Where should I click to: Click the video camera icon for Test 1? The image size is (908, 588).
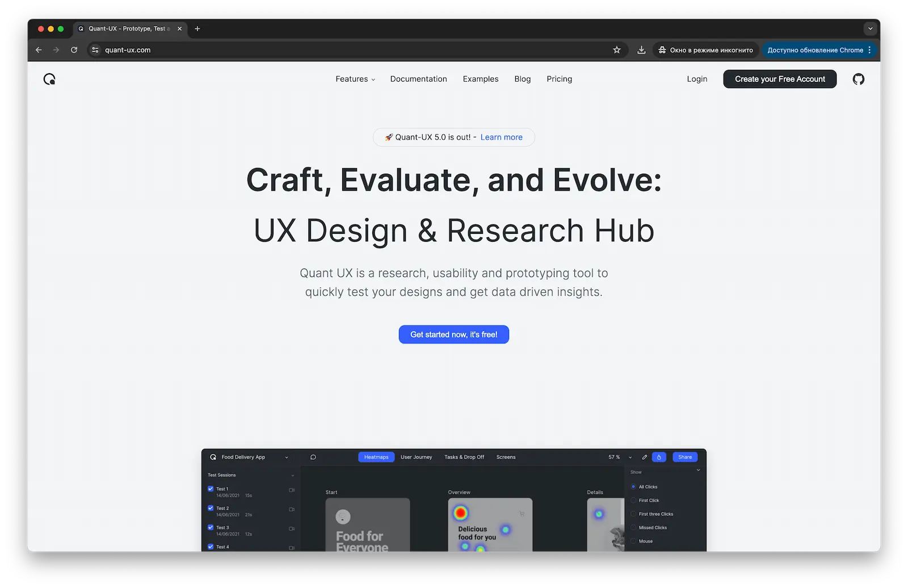292,490
